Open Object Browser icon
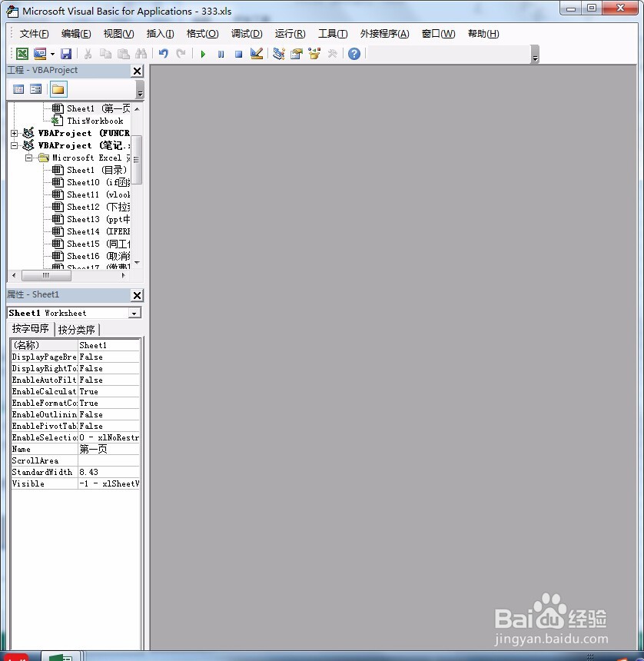 click(314, 54)
